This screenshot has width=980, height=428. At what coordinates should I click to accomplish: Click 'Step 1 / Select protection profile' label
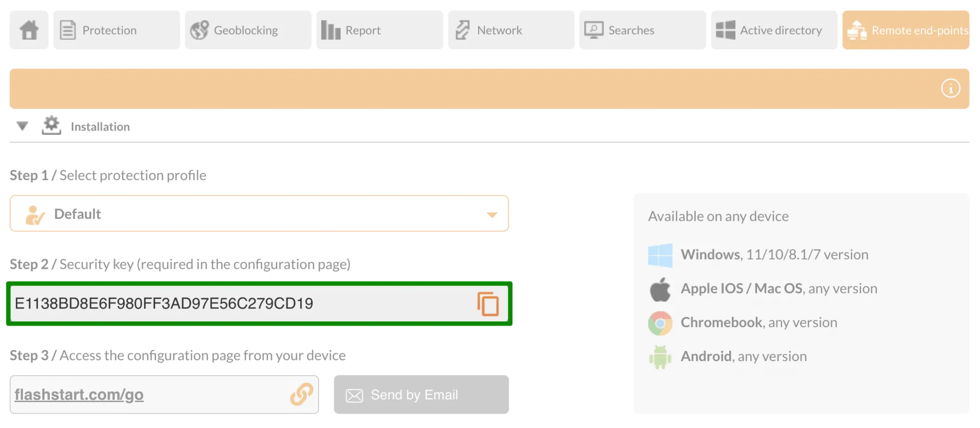click(108, 176)
